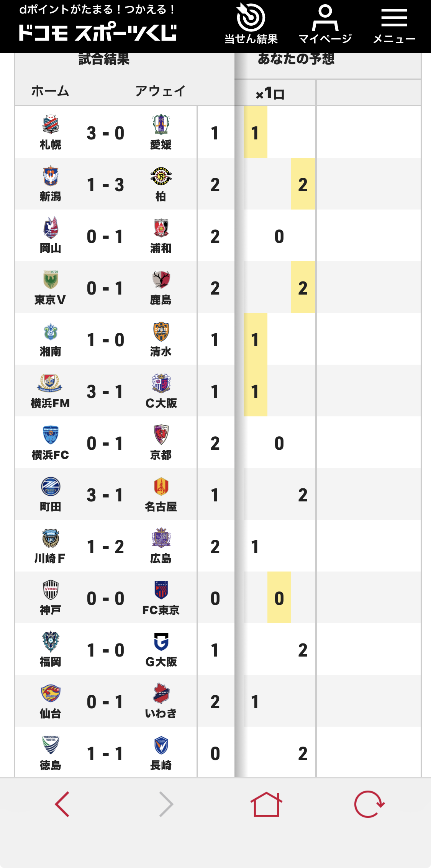Tap the browser forward arrow
The height and width of the screenshot is (868, 431).
[166, 804]
